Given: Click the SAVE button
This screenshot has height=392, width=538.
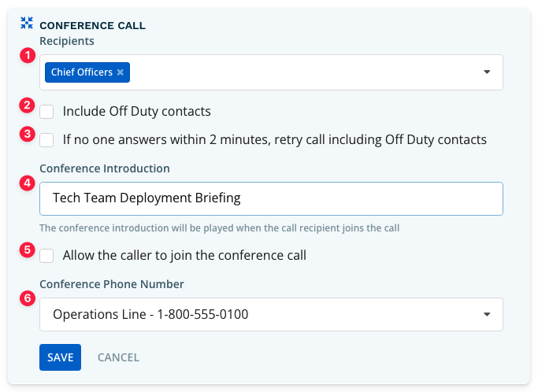Looking at the screenshot, I should point(60,357).
